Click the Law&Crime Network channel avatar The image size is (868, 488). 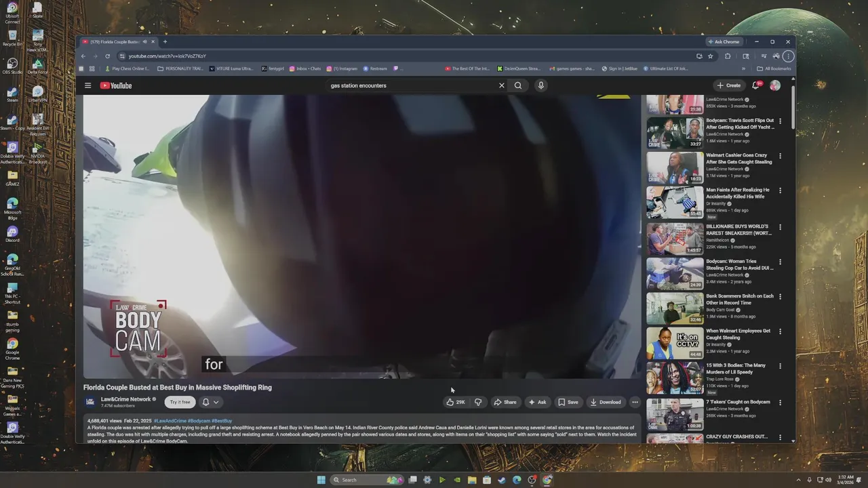click(90, 402)
